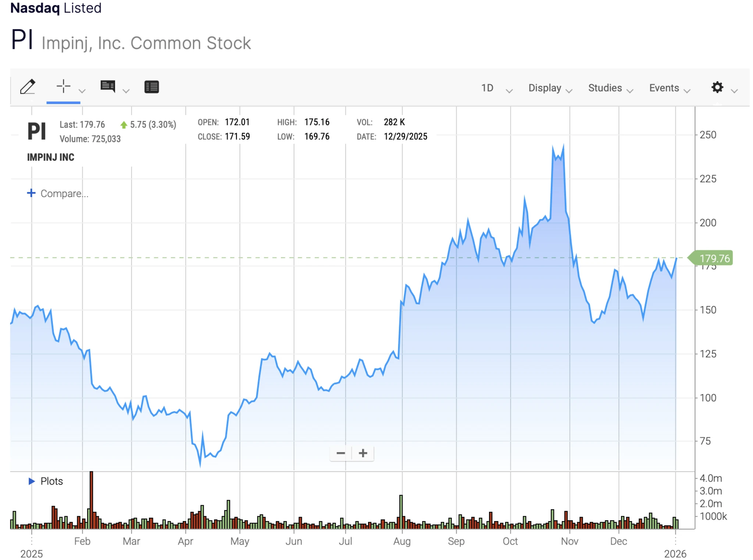753x560 pixels.
Task: Expand the crosshair options chevron
Action: pos(82,91)
